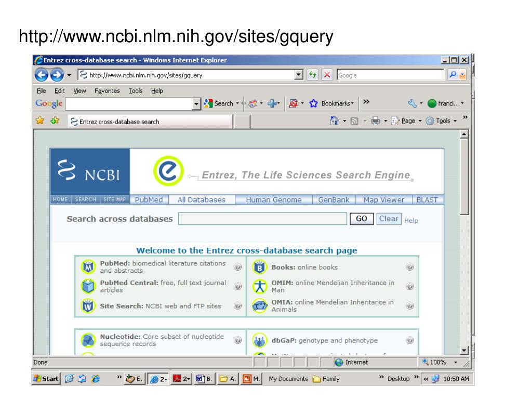The height and width of the screenshot is (399, 532).
Task: Open the Tools gear menu in command bar
Action: coord(441,121)
